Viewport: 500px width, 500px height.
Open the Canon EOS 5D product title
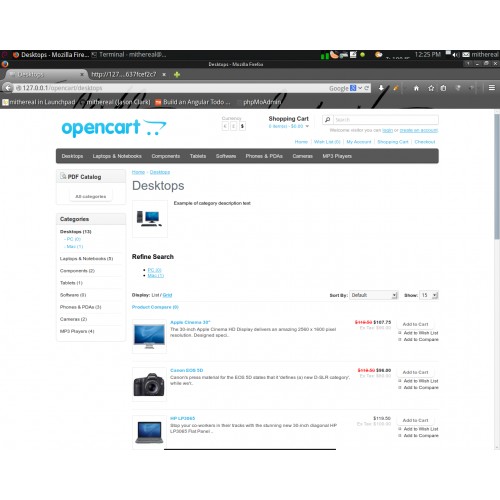click(186, 370)
